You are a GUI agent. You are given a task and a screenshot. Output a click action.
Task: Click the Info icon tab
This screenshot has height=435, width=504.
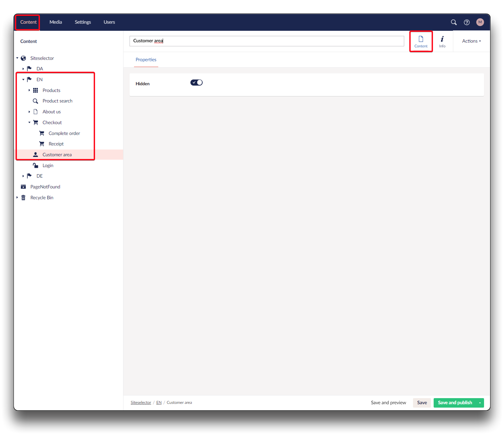pyautogui.click(x=442, y=41)
